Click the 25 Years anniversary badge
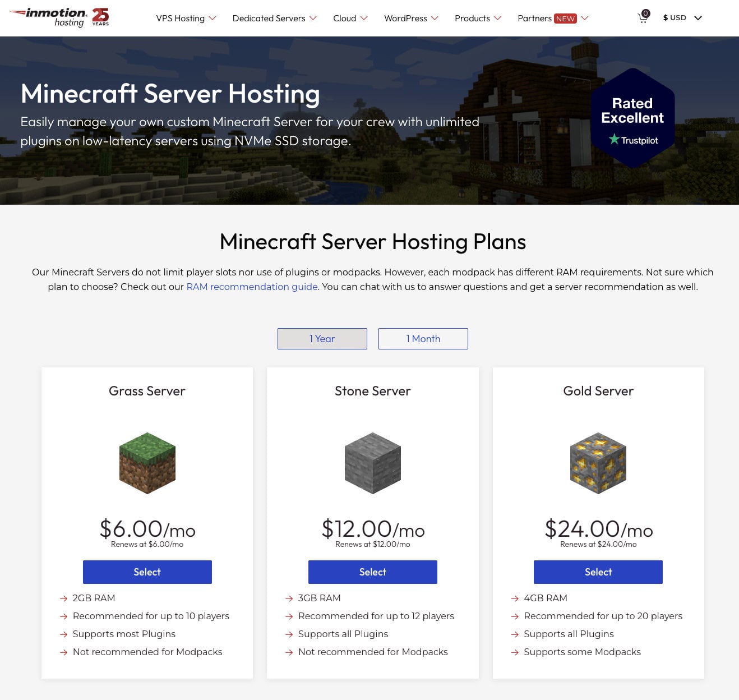739x700 pixels. tap(100, 17)
